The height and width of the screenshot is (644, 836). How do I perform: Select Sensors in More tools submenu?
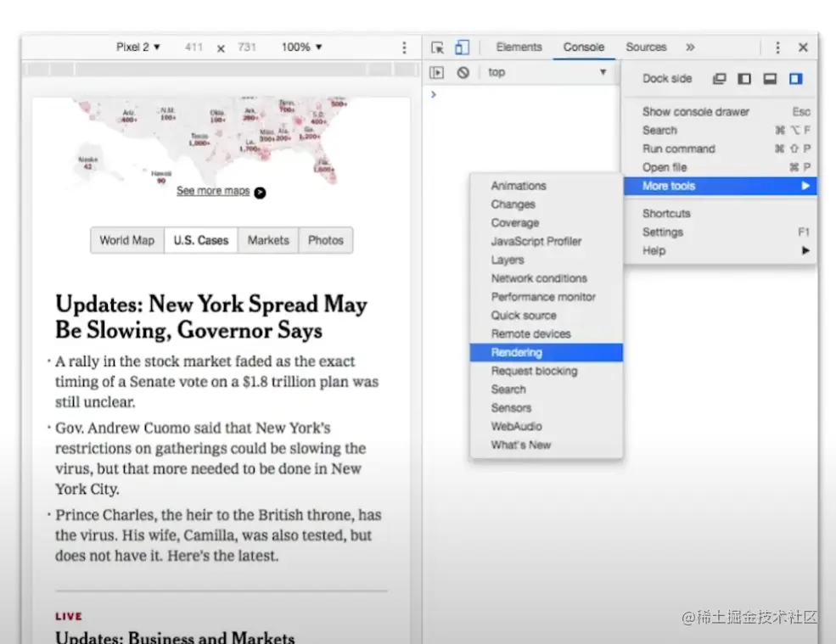pyautogui.click(x=546, y=408)
